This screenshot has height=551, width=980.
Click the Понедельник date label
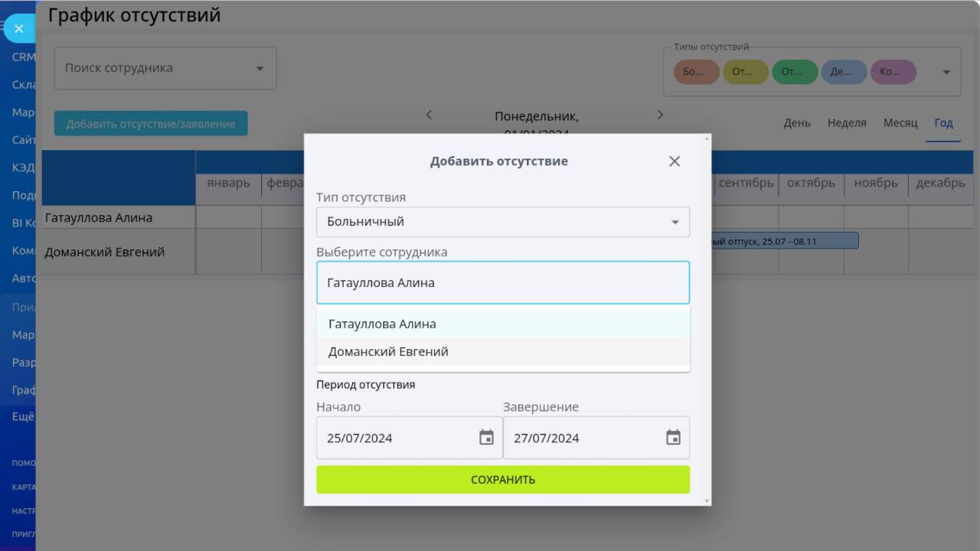[x=537, y=117]
